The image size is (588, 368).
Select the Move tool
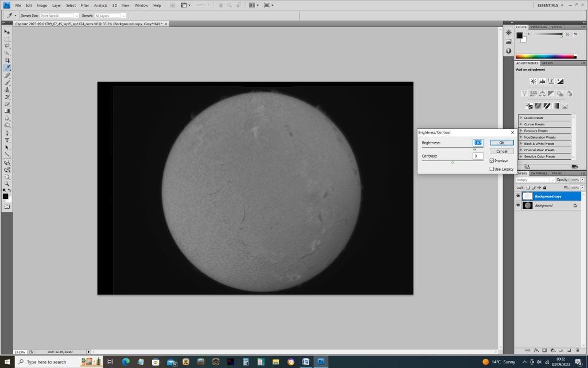point(7,32)
